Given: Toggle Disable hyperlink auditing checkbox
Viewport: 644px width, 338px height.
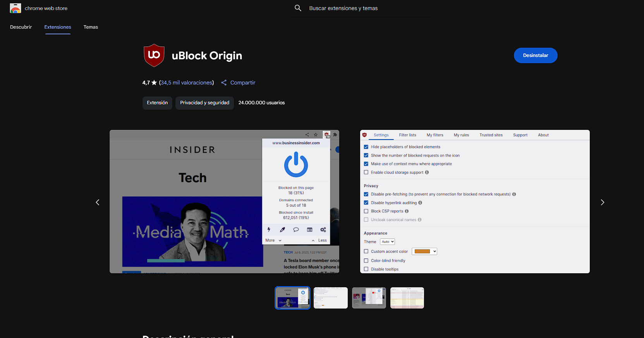Looking at the screenshot, I should (x=366, y=203).
